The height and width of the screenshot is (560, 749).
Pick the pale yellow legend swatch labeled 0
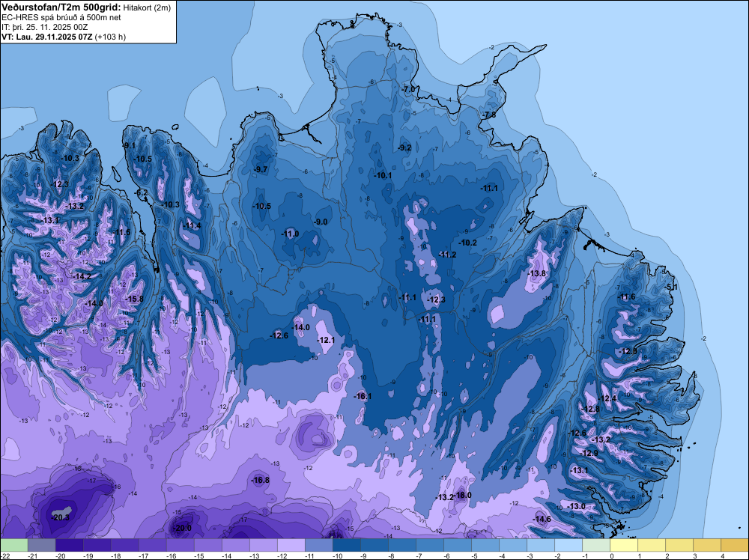pos(623,545)
